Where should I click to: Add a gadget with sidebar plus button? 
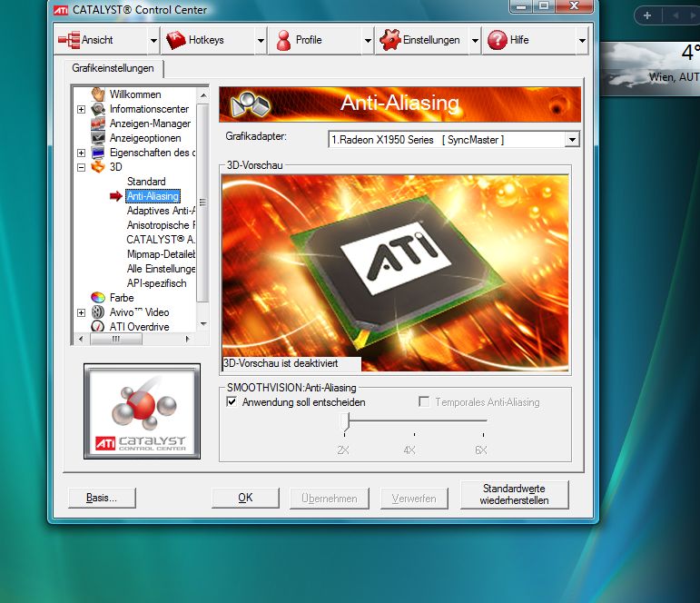646,15
